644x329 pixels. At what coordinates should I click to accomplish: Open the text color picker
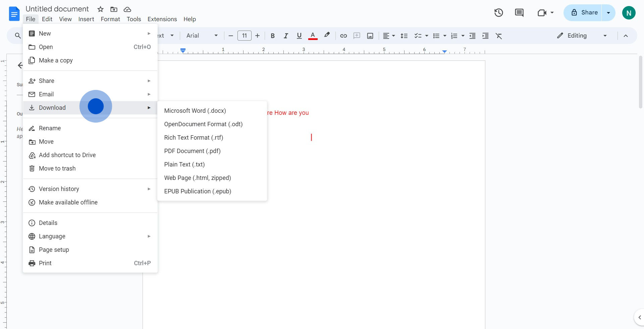click(313, 36)
